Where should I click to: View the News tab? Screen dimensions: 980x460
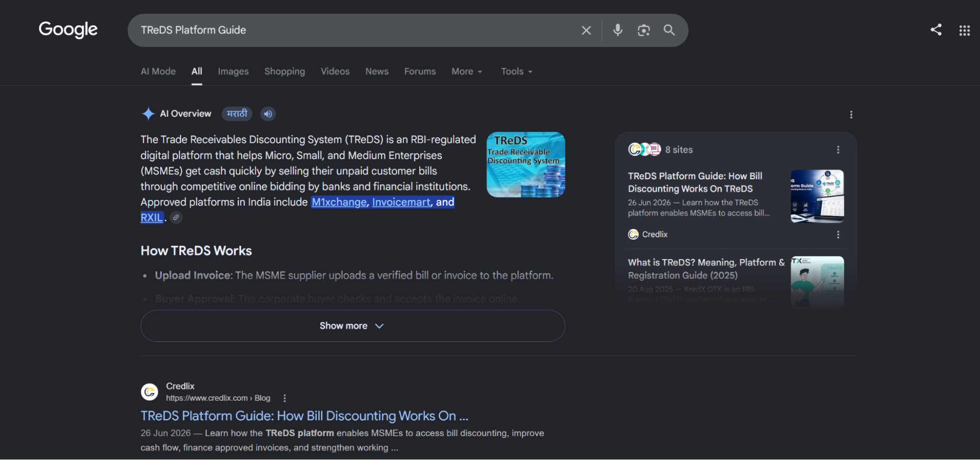pos(377,72)
